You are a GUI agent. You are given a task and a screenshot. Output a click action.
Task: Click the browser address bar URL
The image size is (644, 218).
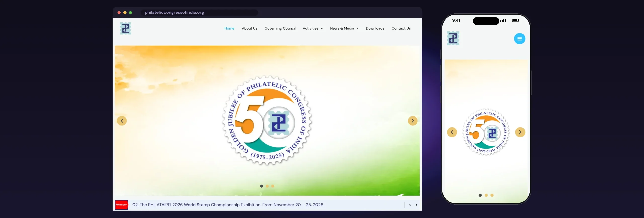pyautogui.click(x=174, y=12)
